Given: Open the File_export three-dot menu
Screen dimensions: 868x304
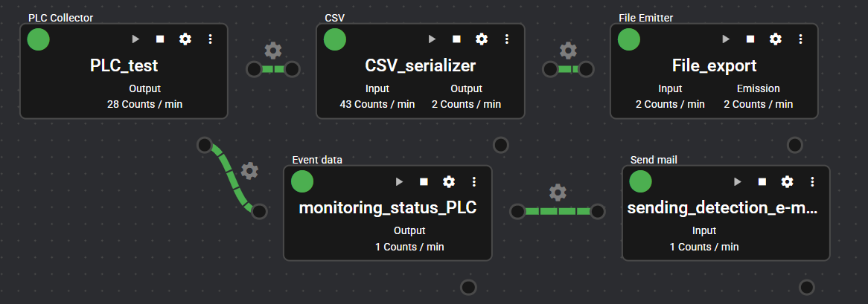Looking at the screenshot, I should click(x=800, y=39).
